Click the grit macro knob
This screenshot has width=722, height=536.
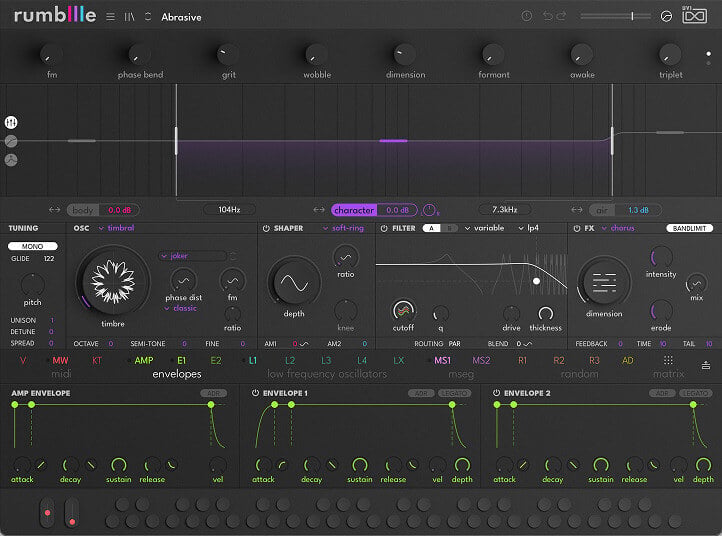(227, 54)
